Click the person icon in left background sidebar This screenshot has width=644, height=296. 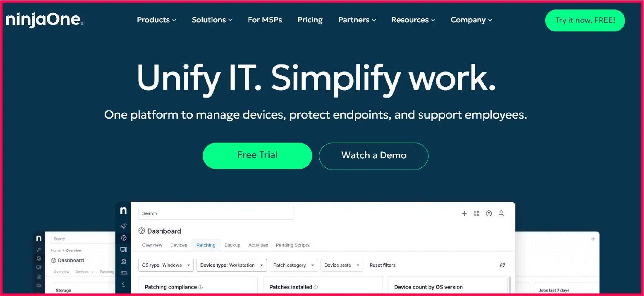pos(39,276)
